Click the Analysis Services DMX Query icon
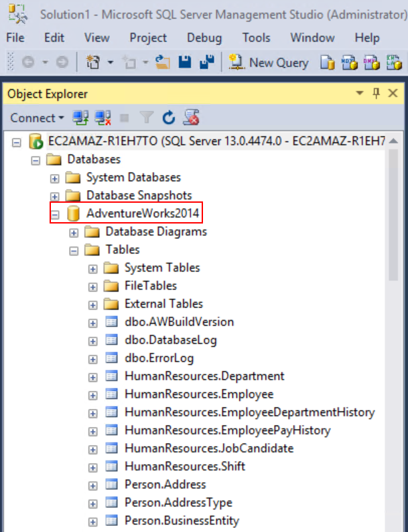408x532 pixels. [x=371, y=62]
